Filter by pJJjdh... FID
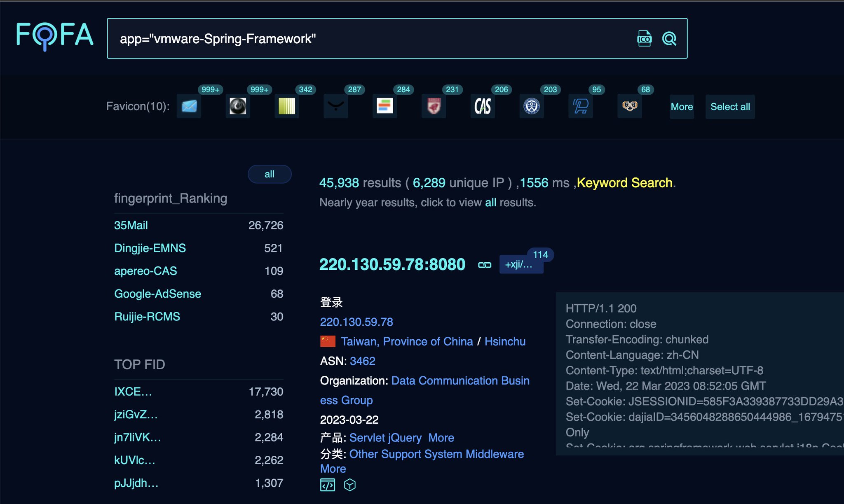This screenshot has width=844, height=504. (x=136, y=483)
